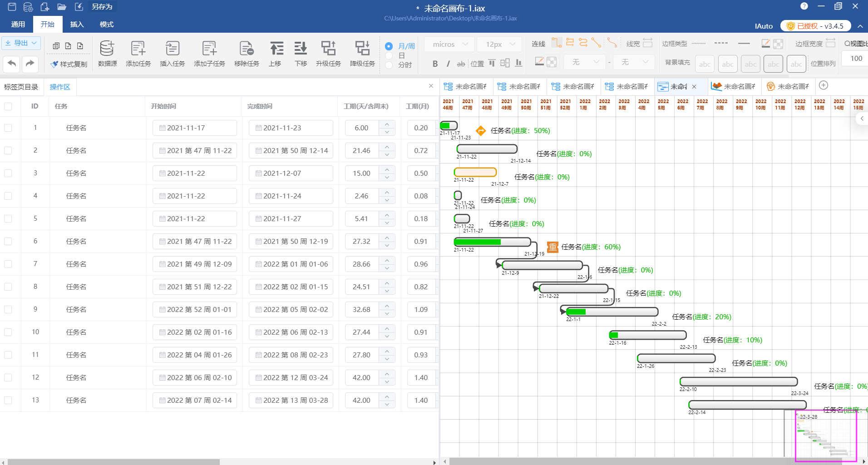Screen dimensions: 868x465
Task: Click the 升级任务 promote task icon
Action: (328, 48)
